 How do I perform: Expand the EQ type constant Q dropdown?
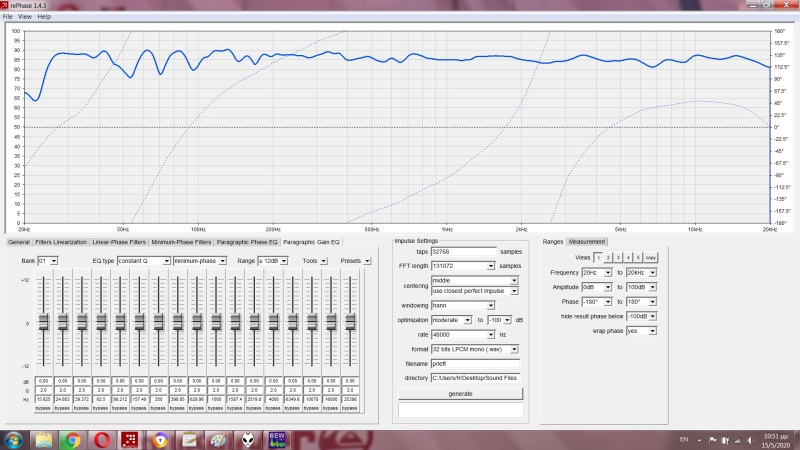[142, 261]
